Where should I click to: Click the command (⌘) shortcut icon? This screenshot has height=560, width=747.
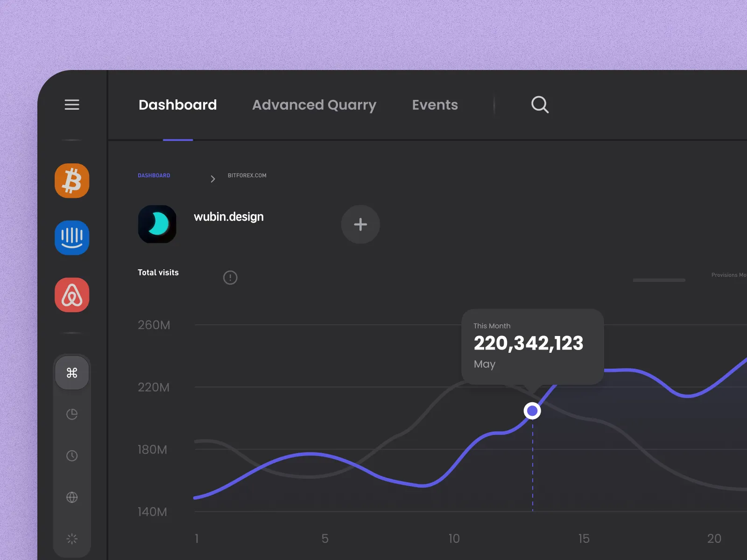point(72,372)
